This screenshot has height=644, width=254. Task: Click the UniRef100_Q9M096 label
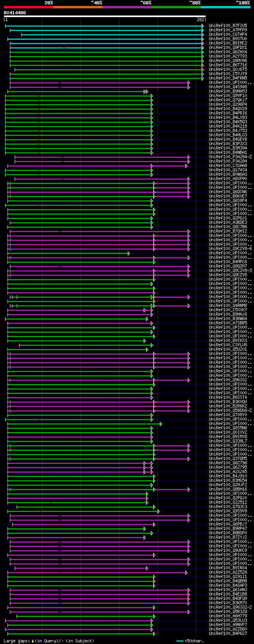(x=228, y=60)
